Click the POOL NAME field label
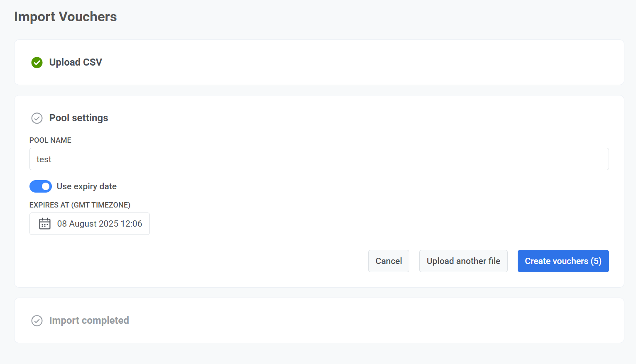The width and height of the screenshot is (636, 364). [x=50, y=140]
